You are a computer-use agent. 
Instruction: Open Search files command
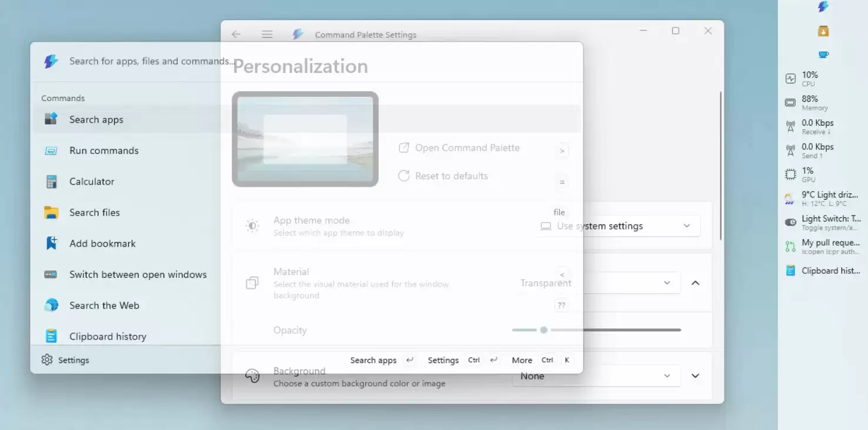pyautogui.click(x=94, y=213)
